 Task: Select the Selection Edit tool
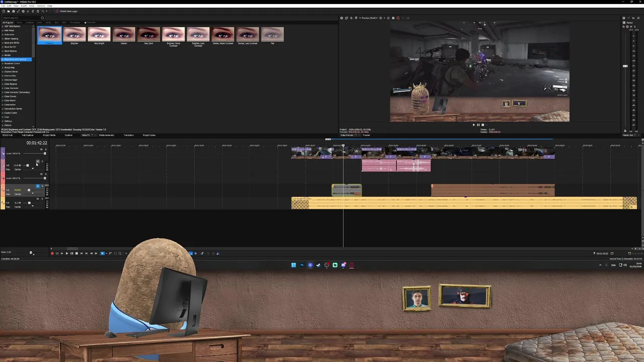pyautogui.click(x=115, y=253)
